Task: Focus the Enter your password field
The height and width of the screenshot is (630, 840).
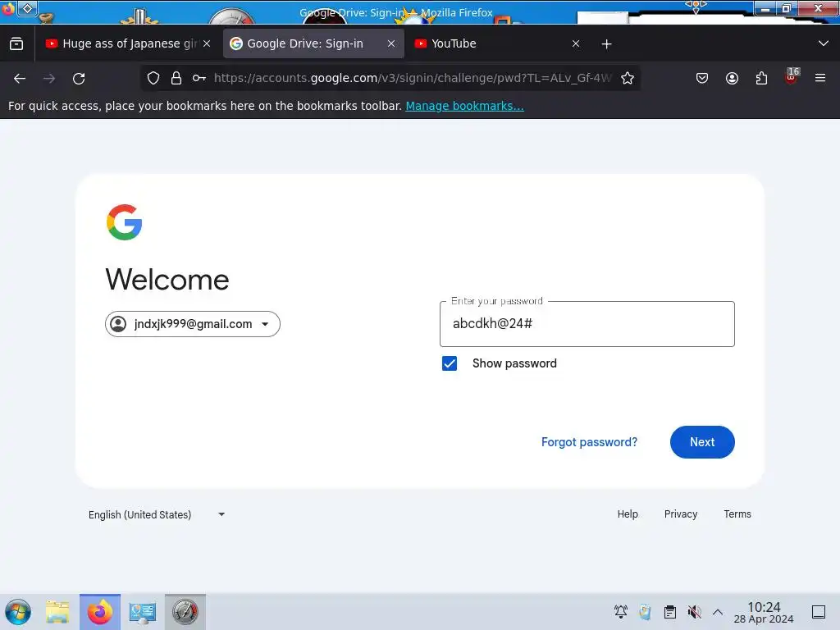Action: (x=587, y=324)
